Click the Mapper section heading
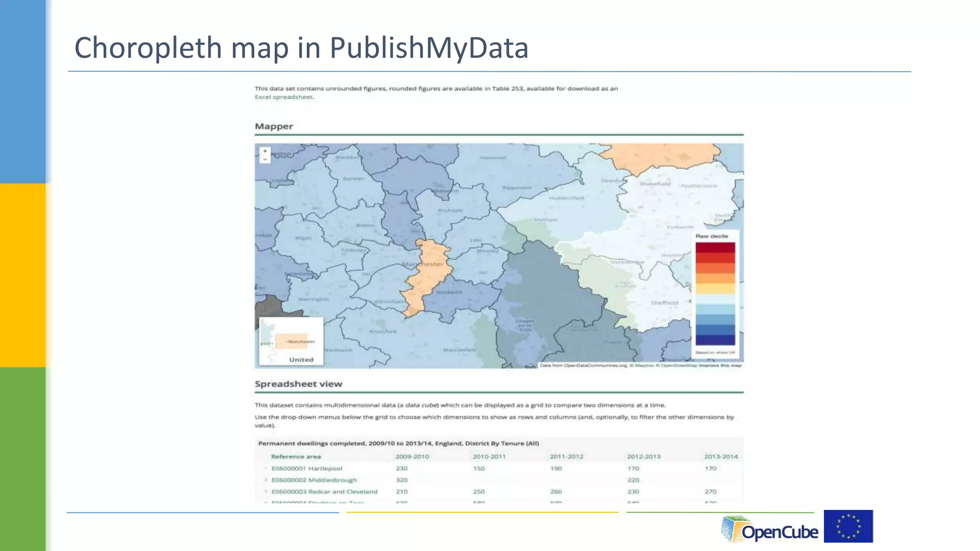The image size is (980, 551). pyautogui.click(x=274, y=127)
